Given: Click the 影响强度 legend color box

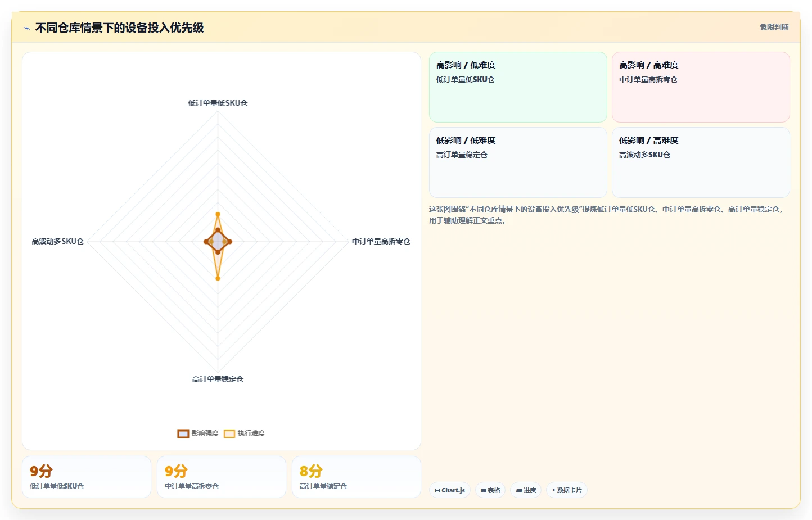Looking at the screenshot, I should [x=183, y=433].
